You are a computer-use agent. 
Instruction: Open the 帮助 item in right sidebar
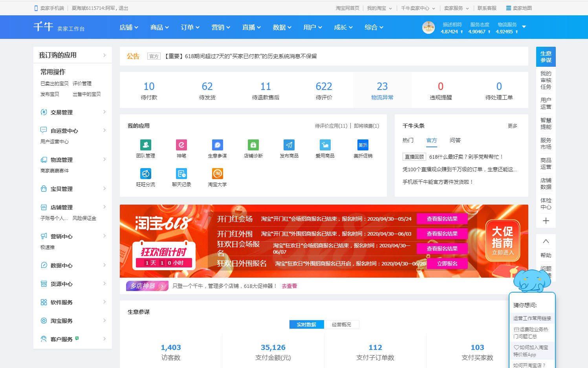[x=546, y=255]
